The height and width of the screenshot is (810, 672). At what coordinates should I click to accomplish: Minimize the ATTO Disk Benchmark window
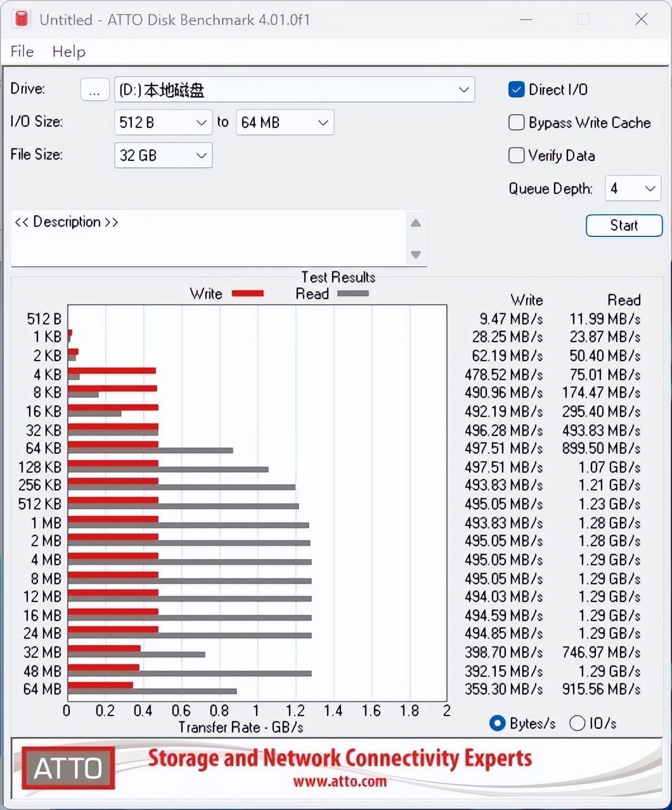pyautogui.click(x=526, y=19)
